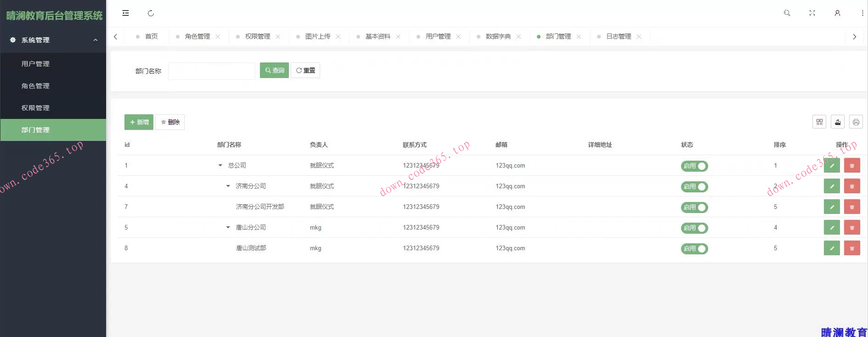Delete the 唐山分公司 row
Image resolution: width=868 pixels, height=337 pixels.
tap(852, 227)
